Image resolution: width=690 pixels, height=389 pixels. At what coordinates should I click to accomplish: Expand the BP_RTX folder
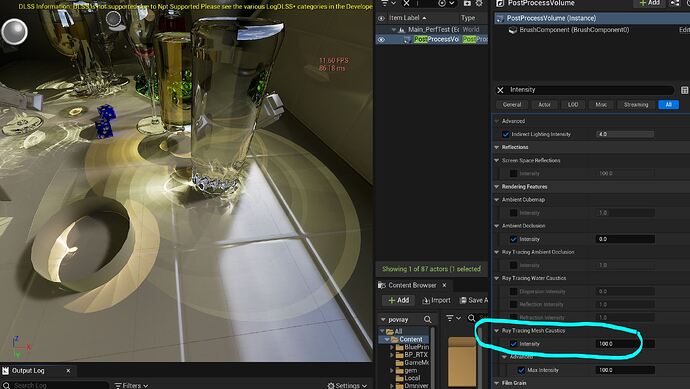[392, 355]
